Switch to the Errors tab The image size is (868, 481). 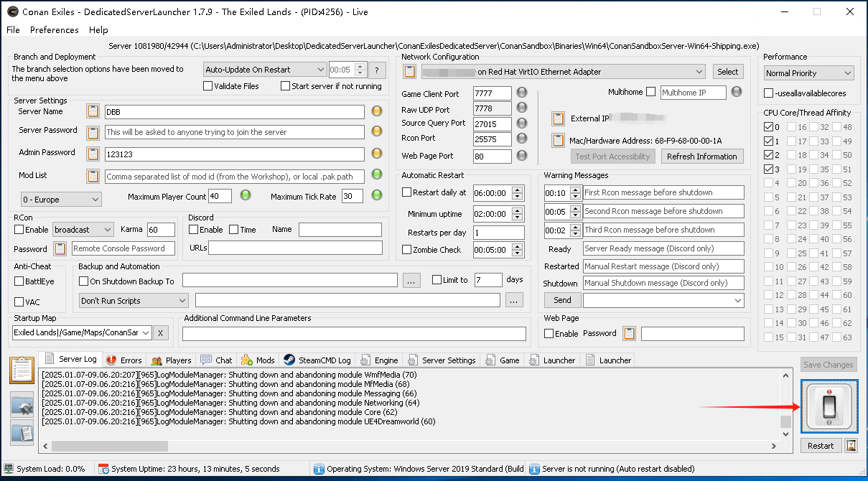tap(124, 360)
